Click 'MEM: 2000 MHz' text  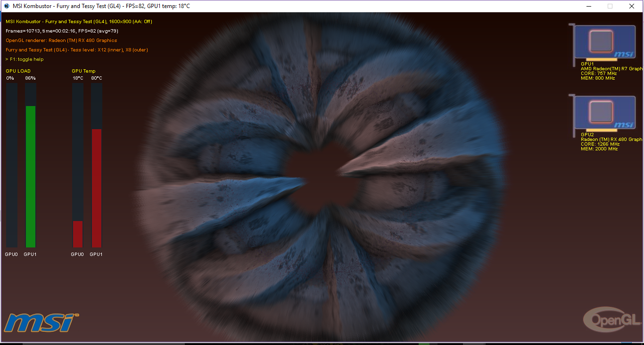[599, 149]
